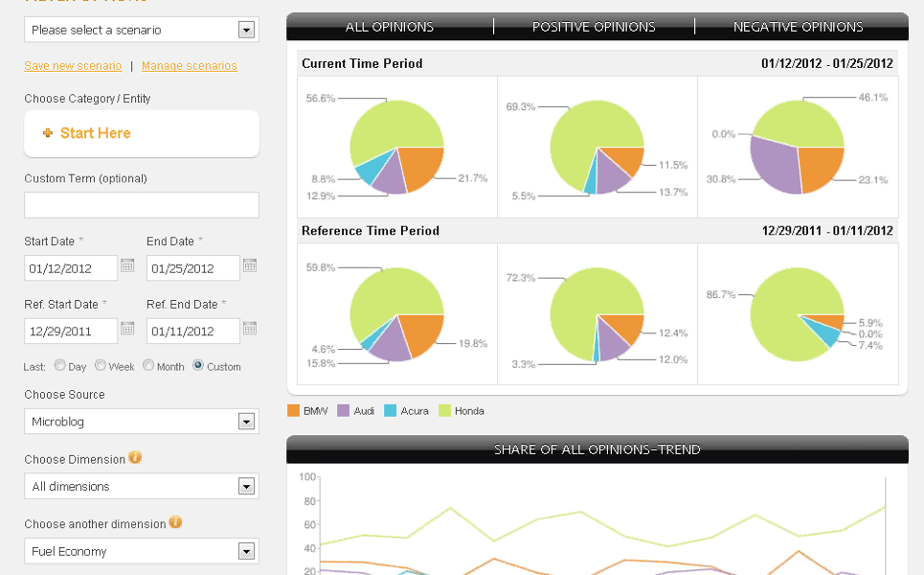Select the Week radio button
Screen dimensions: 924x575
click(x=101, y=365)
